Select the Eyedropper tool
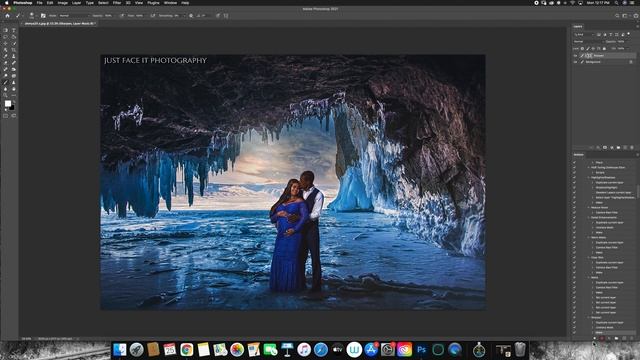The image size is (640, 360). point(5,56)
